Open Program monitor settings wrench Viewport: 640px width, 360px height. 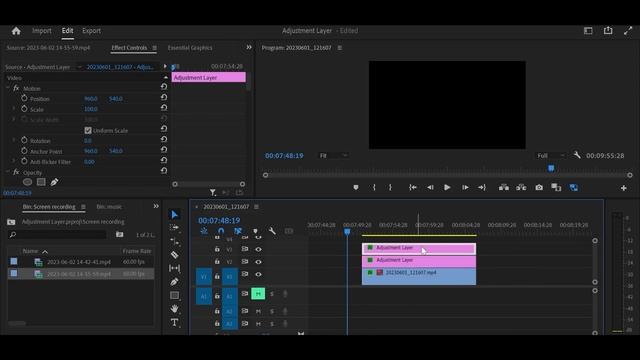click(x=577, y=155)
